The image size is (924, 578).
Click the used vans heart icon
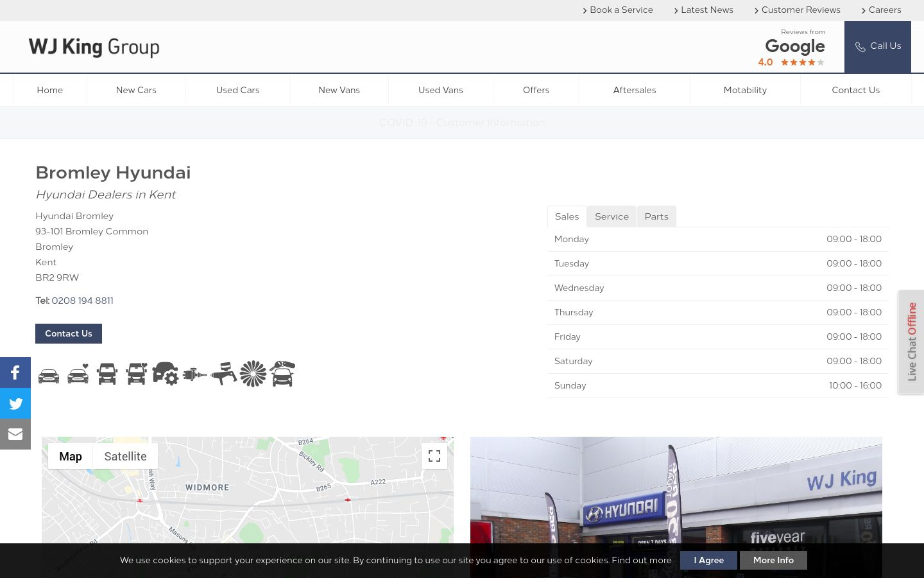pos(137,374)
